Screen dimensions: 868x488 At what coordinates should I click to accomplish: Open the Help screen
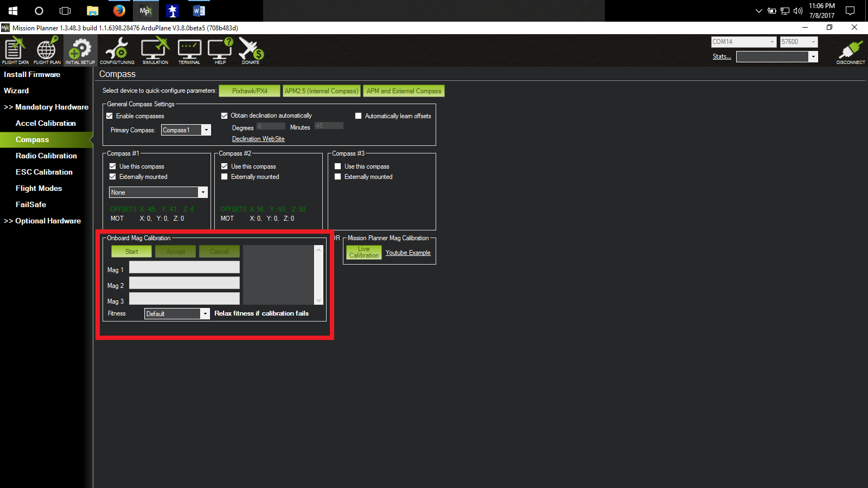(220, 50)
